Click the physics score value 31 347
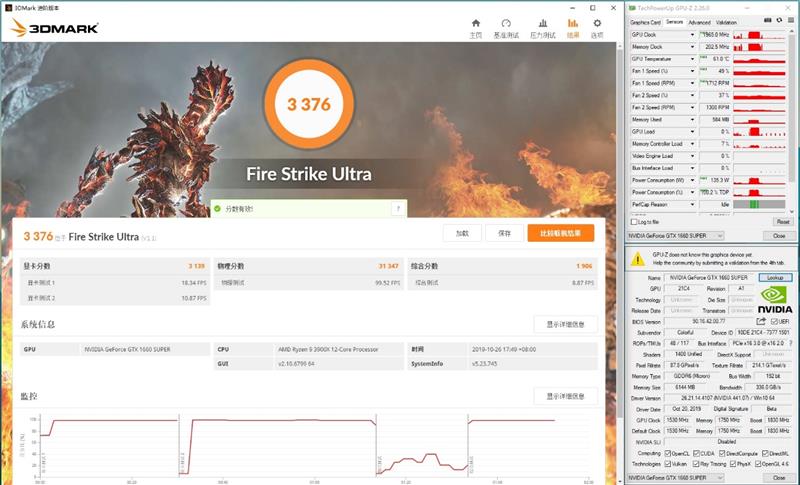 point(388,266)
